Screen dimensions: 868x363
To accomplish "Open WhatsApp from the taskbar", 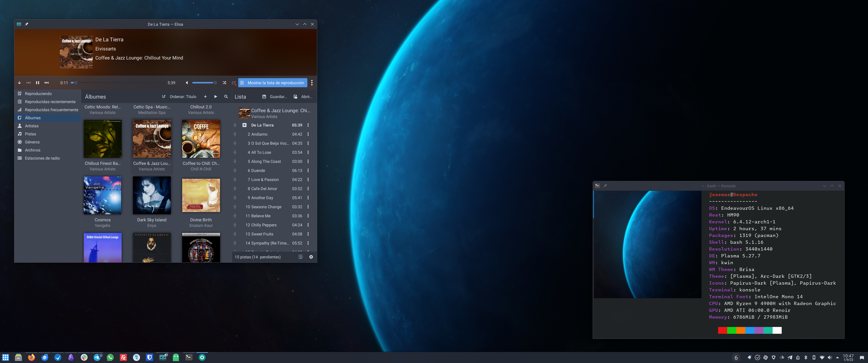I will [x=110, y=357].
